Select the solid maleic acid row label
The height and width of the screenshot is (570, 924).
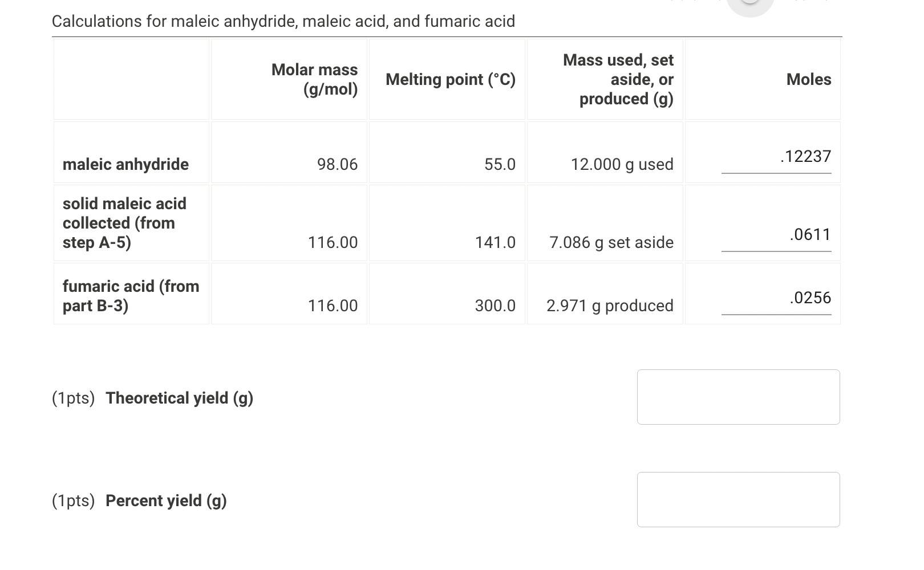(x=124, y=223)
